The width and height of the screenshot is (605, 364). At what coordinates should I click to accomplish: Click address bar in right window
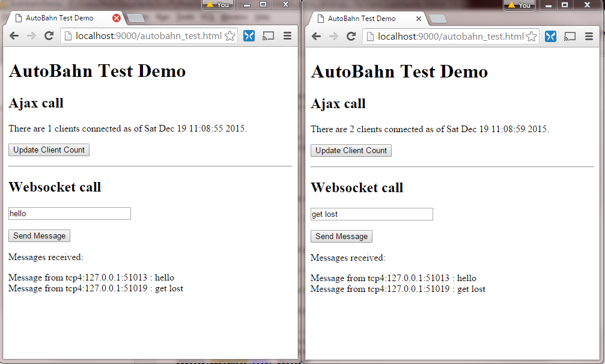coord(451,37)
